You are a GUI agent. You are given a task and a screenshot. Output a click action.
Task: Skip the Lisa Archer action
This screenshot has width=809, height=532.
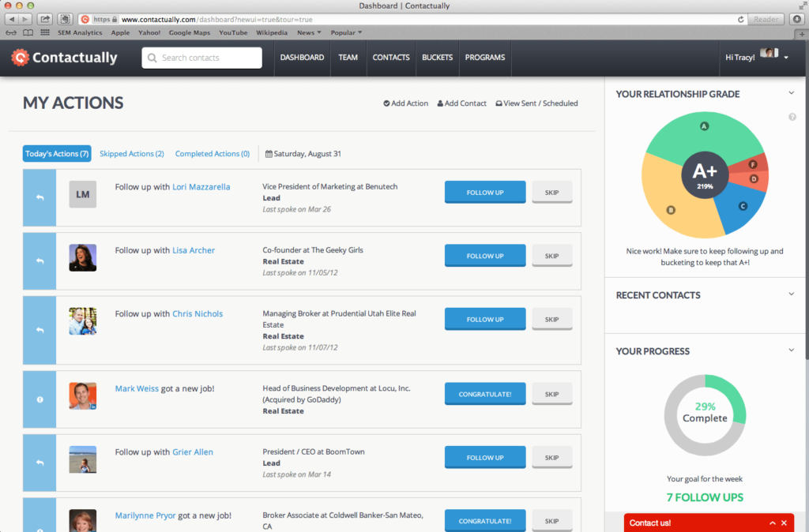tap(552, 256)
